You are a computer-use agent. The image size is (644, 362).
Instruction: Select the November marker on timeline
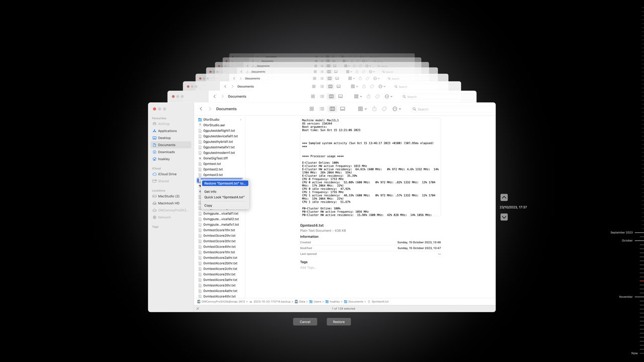pyautogui.click(x=627, y=297)
